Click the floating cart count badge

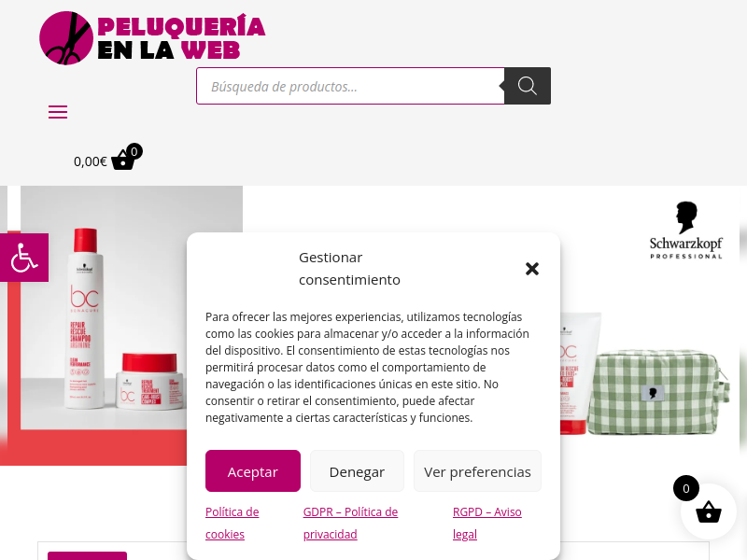click(x=686, y=488)
